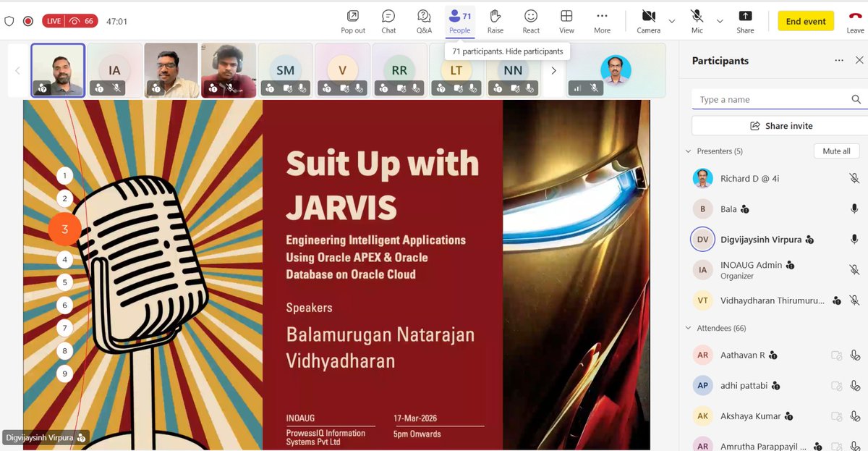Select the RR participant video tile

(x=399, y=70)
